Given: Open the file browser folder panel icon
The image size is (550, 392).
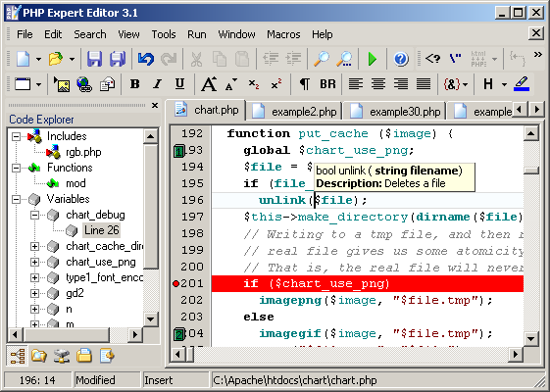Looking at the screenshot, I should (39, 357).
